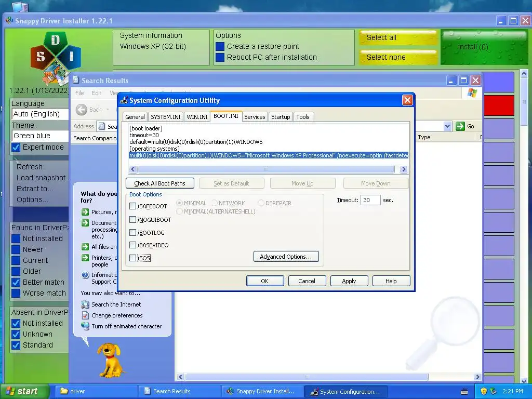Click the animated search dog character

[110, 360]
